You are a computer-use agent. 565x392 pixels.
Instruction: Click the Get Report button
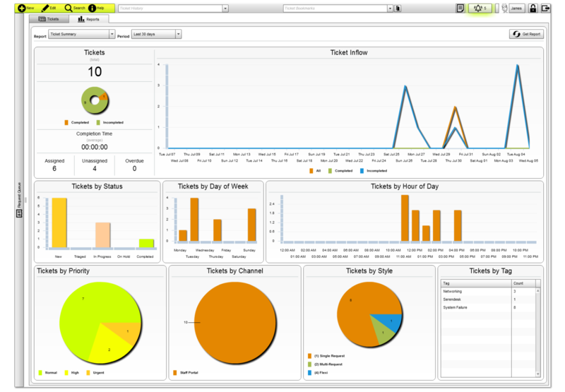coord(526,34)
